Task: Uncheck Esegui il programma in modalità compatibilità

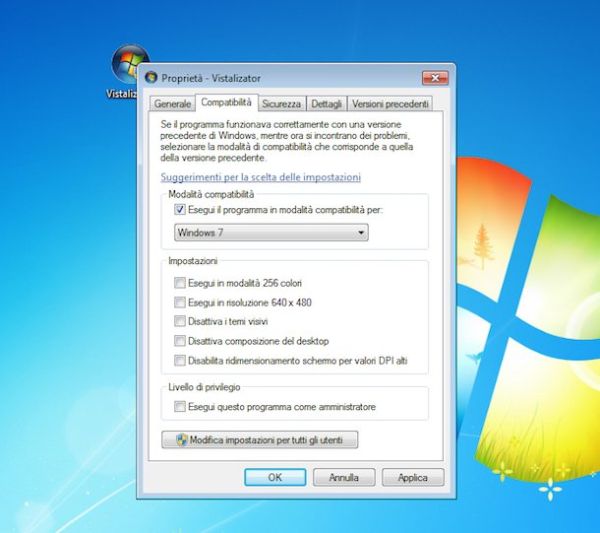Action: 180,210
